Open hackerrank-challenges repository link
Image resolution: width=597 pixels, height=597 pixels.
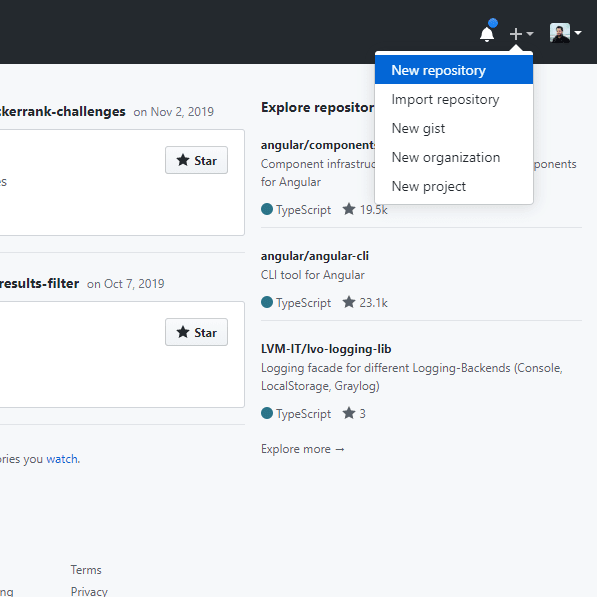click(x=62, y=112)
